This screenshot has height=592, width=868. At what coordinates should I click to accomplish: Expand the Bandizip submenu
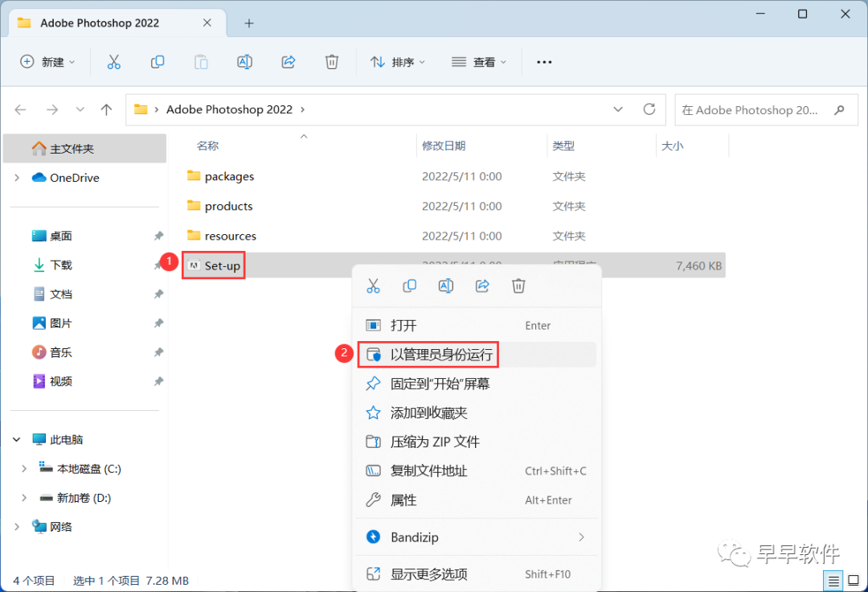(x=581, y=537)
